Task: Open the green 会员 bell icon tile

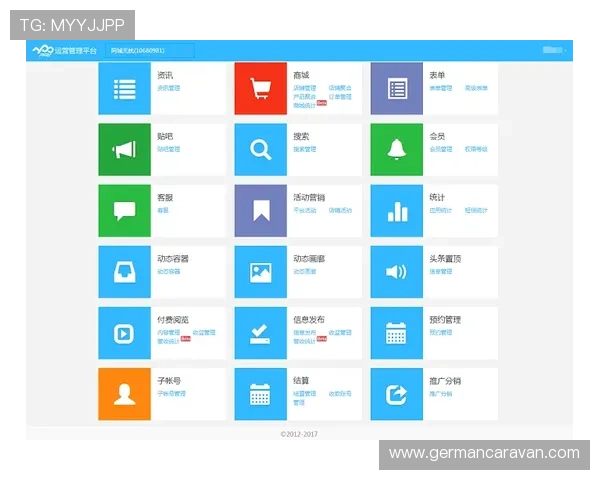Action: click(396, 150)
